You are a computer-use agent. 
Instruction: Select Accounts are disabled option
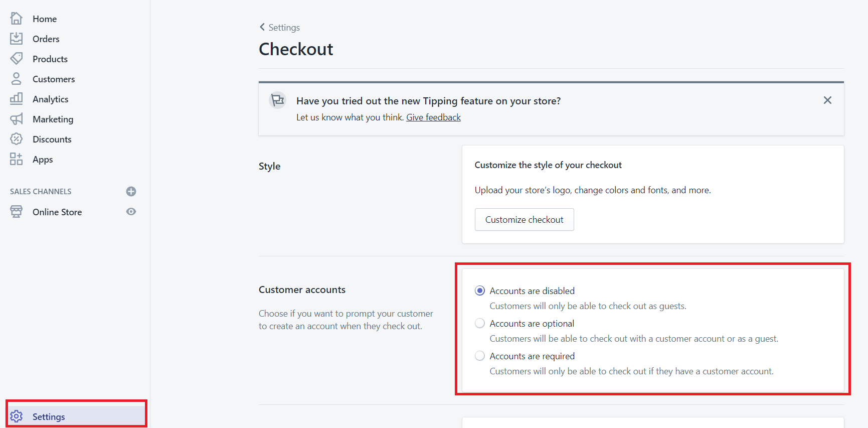[x=480, y=291]
